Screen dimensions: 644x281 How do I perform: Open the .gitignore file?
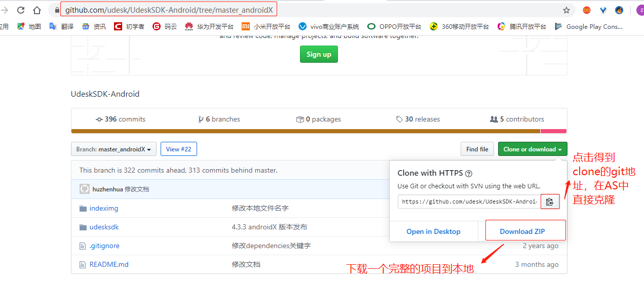[x=104, y=246]
